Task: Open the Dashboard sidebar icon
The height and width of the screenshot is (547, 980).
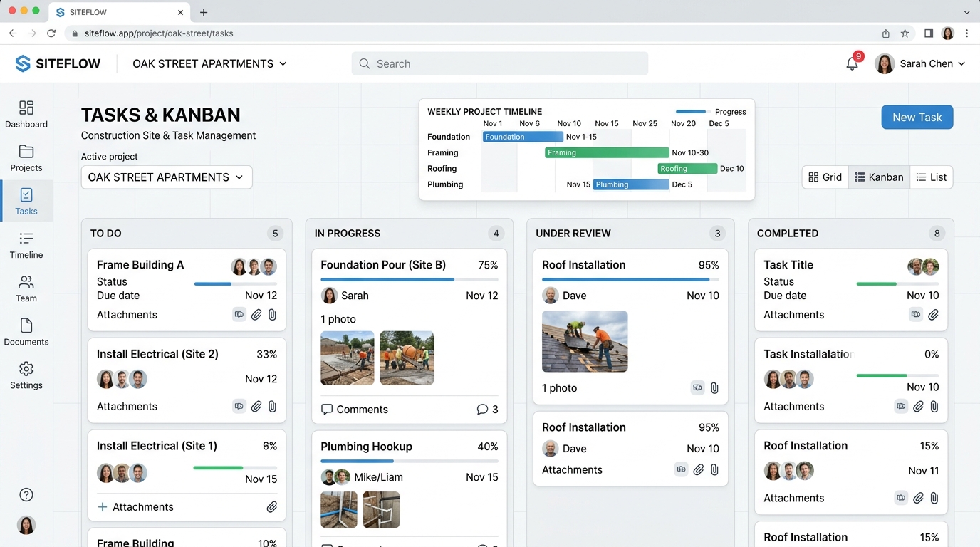Action: (x=26, y=114)
